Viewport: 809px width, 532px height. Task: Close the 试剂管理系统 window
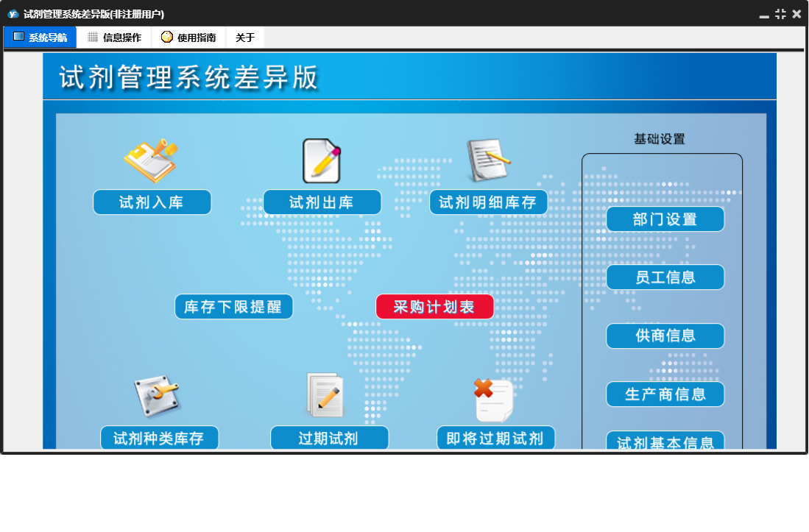(x=796, y=14)
